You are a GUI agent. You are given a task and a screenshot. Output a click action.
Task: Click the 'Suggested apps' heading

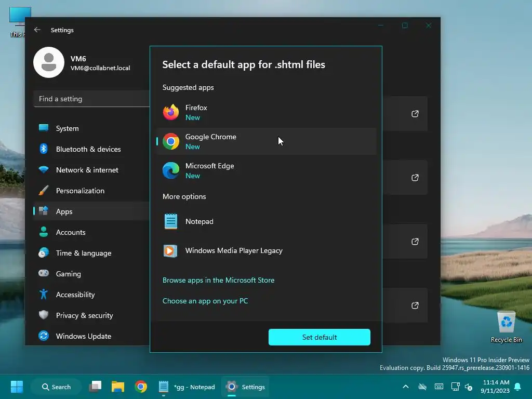(188, 87)
